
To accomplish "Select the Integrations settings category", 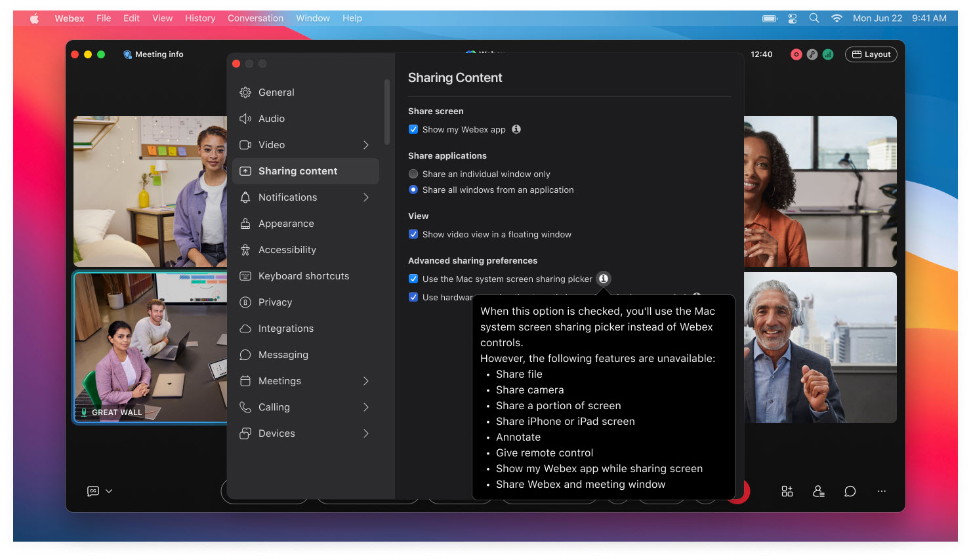I will tap(306, 329).
